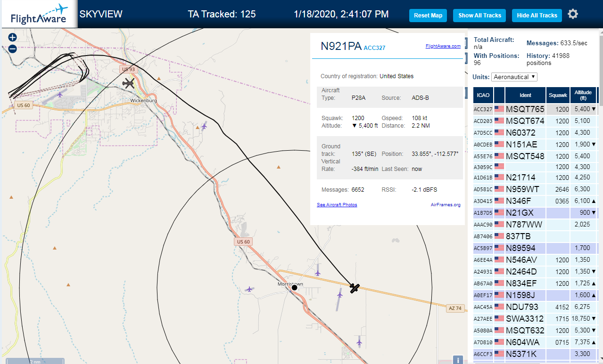Viewport: 603px width, 364px height.
Task: Open the settings gear in header
Action: click(573, 14)
